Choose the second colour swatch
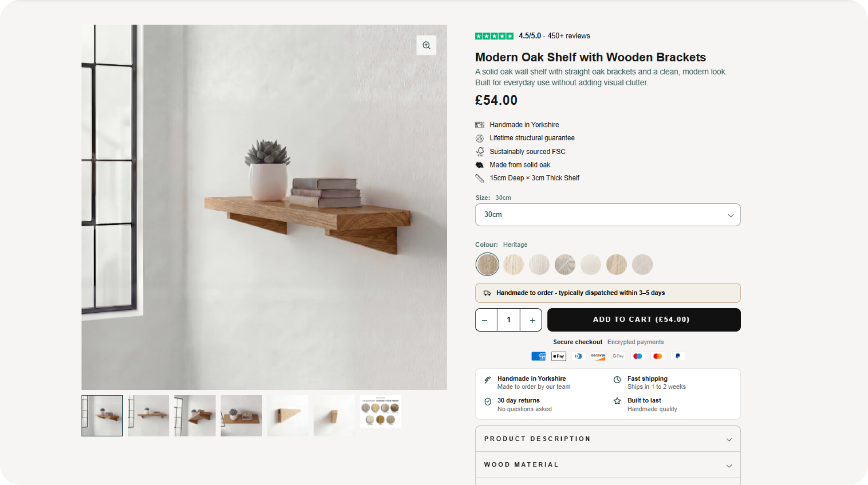868x485 pixels. pyautogui.click(x=513, y=265)
